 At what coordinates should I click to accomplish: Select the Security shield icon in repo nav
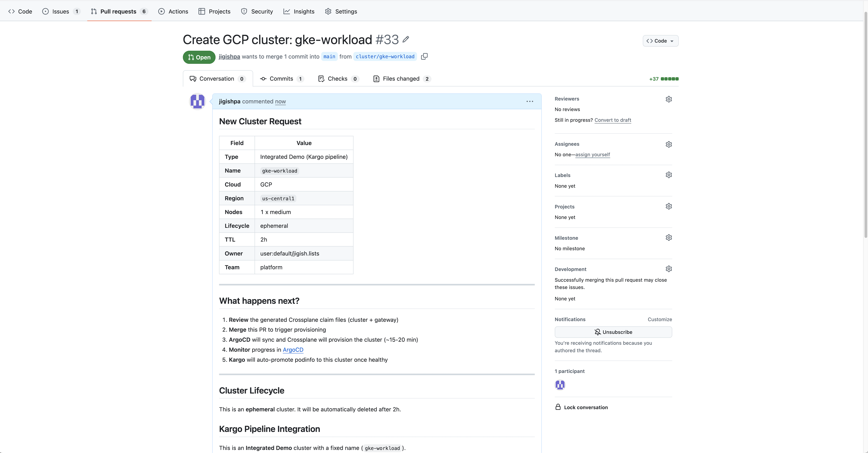(244, 11)
